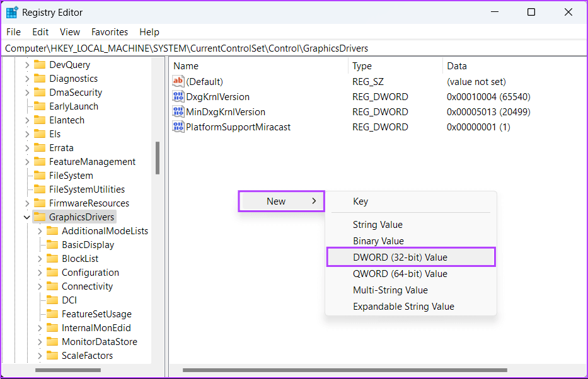Click the Registry Editor app icon in title bar
588x379 pixels.
click(11, 13)
